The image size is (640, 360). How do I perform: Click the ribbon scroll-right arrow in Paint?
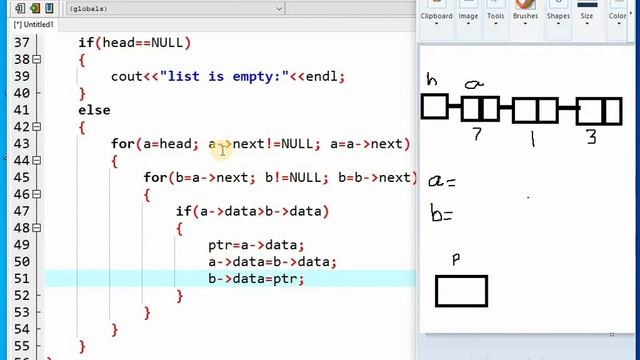click(x=631, y=13)
